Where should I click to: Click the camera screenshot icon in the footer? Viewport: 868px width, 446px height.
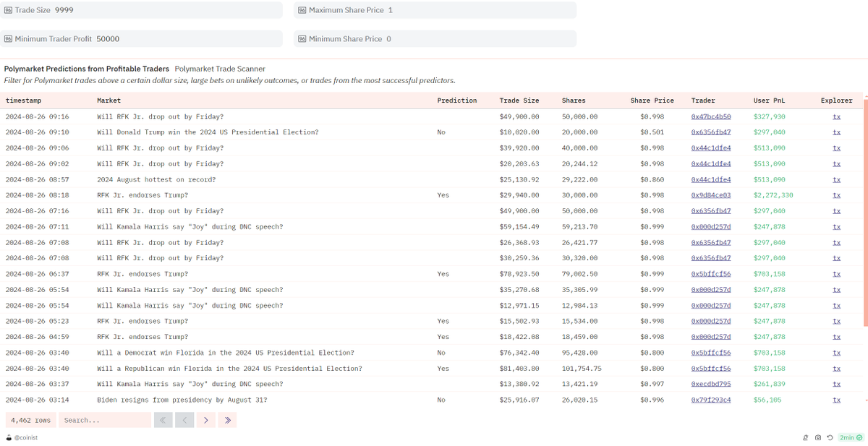click(818, 437)
